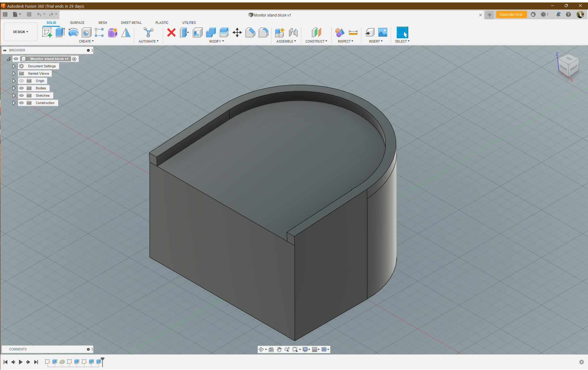Select the Create Sketch tool
Image resolution: width=588 pixels, height=370 pixels.
47,32
